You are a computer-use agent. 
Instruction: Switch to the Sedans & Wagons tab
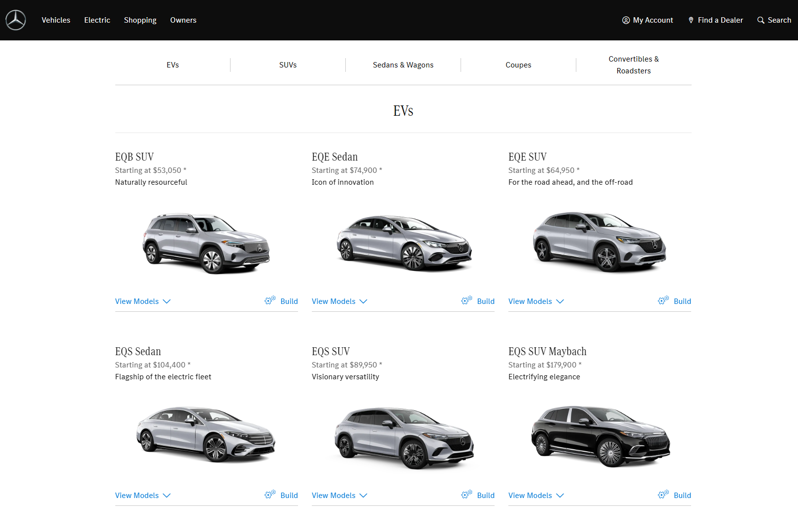pos(403,65)
